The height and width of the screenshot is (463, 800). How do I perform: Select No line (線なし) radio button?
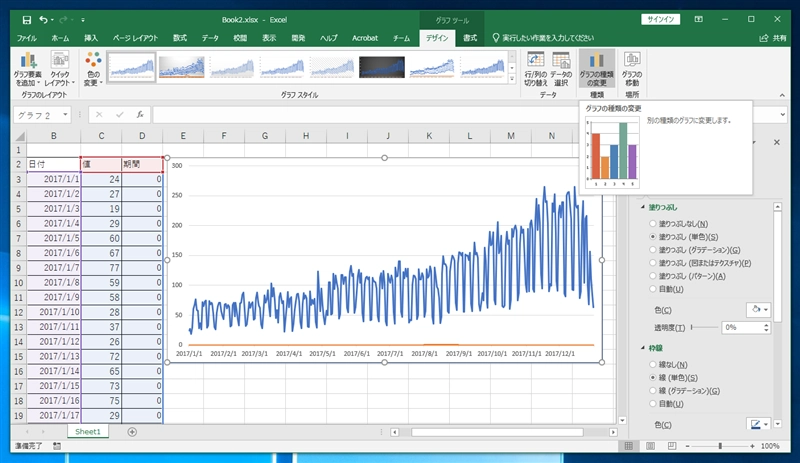click(x=653, y=364)
